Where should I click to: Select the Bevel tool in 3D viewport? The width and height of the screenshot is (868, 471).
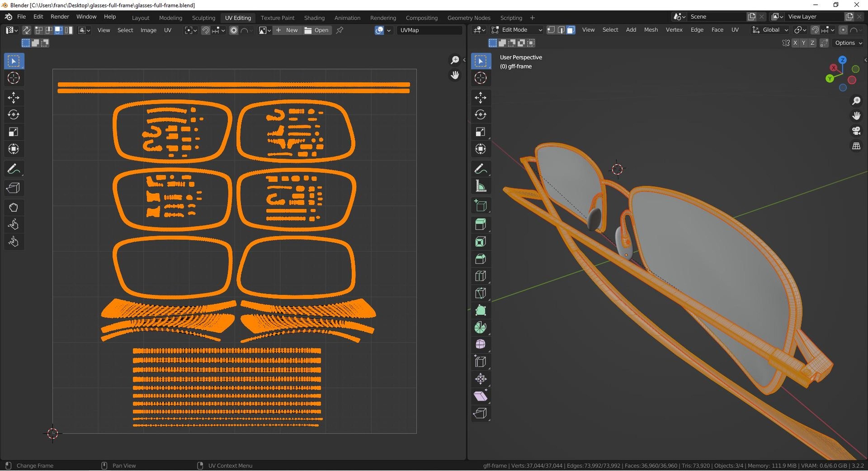(x=481, y=259)
